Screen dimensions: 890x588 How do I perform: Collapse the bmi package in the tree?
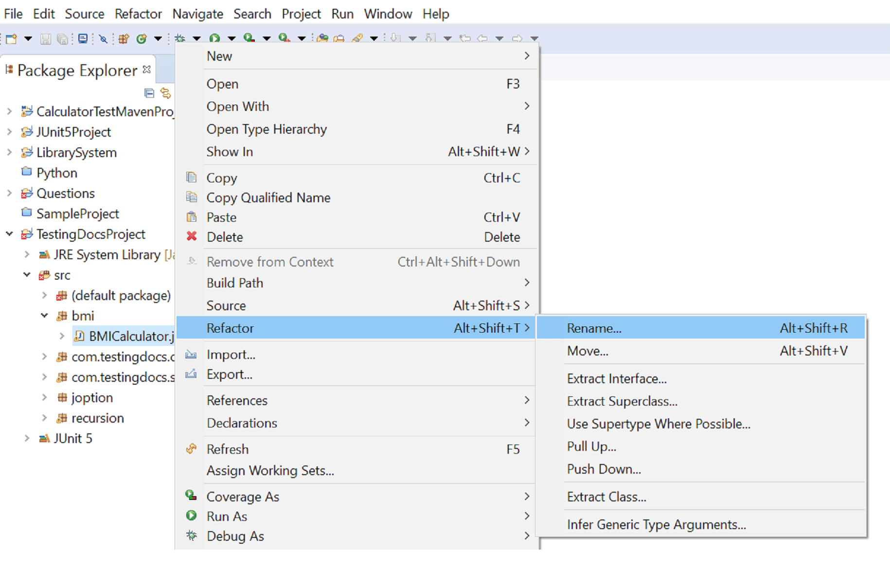click(44, 316)
